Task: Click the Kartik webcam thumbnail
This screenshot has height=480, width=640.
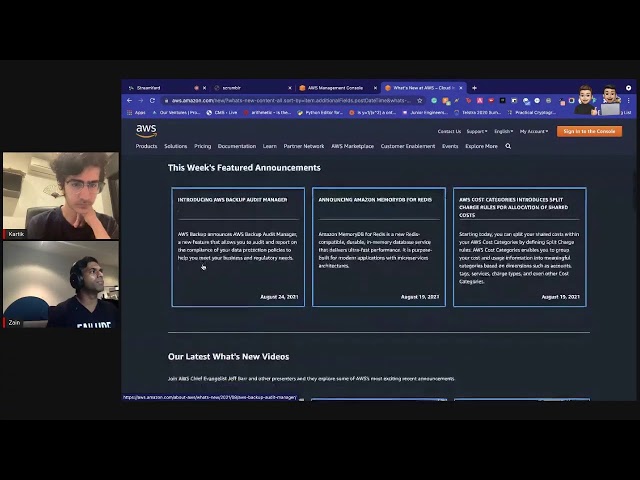Action: click(x=61, y=196)
